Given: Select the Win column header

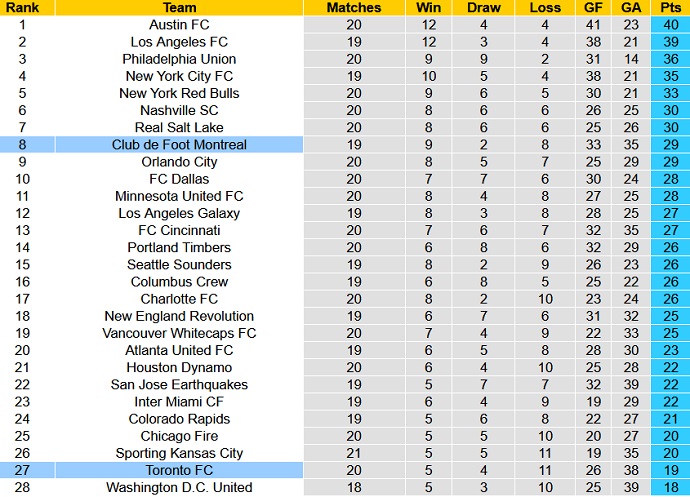Looking at the screenshot, I should coord(429,7).
